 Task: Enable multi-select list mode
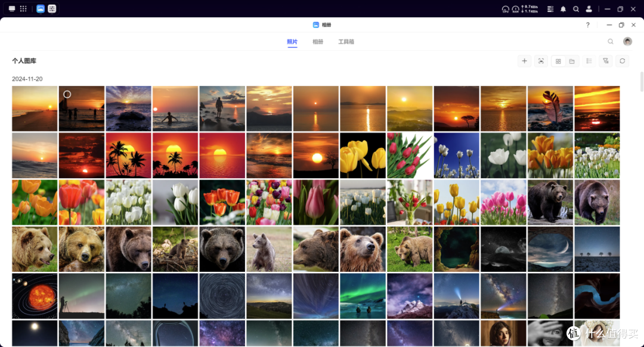pyautogui.click(x=589, y=61)
